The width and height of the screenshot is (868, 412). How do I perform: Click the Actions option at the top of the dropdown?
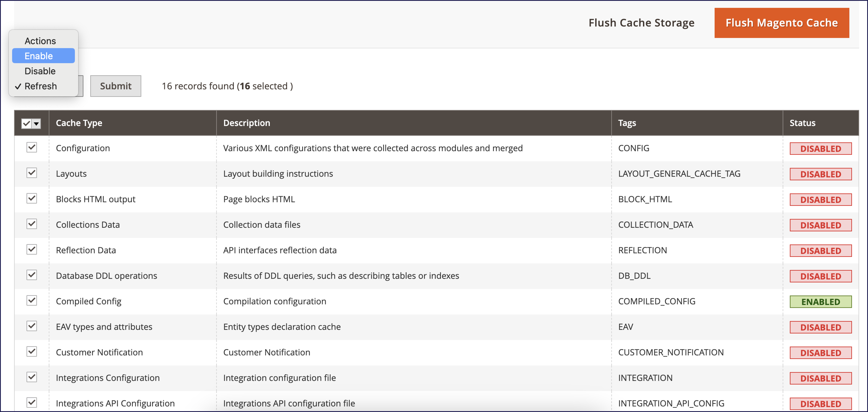click(x=40, y=41)
